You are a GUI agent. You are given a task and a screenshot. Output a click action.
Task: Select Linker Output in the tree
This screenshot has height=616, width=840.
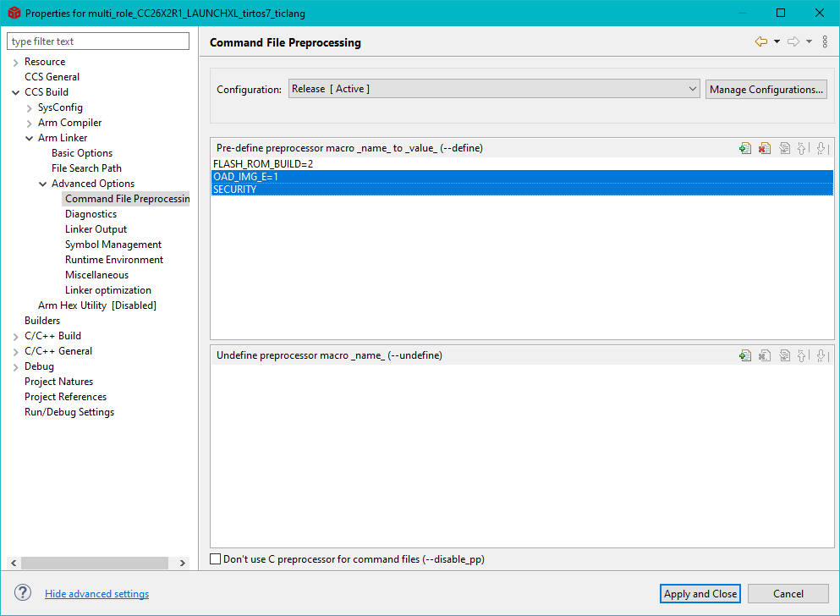click(96, 229)
